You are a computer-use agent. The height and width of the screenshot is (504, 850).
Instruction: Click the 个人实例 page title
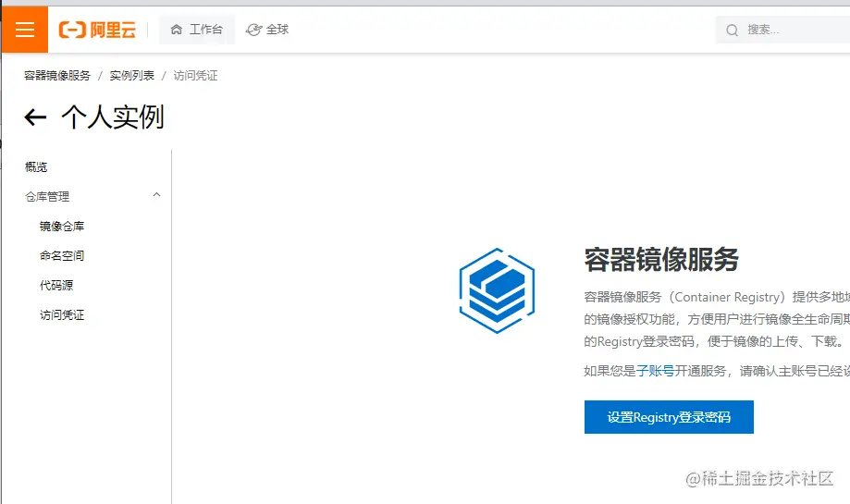pyautogui.click(x=113, y=117)
